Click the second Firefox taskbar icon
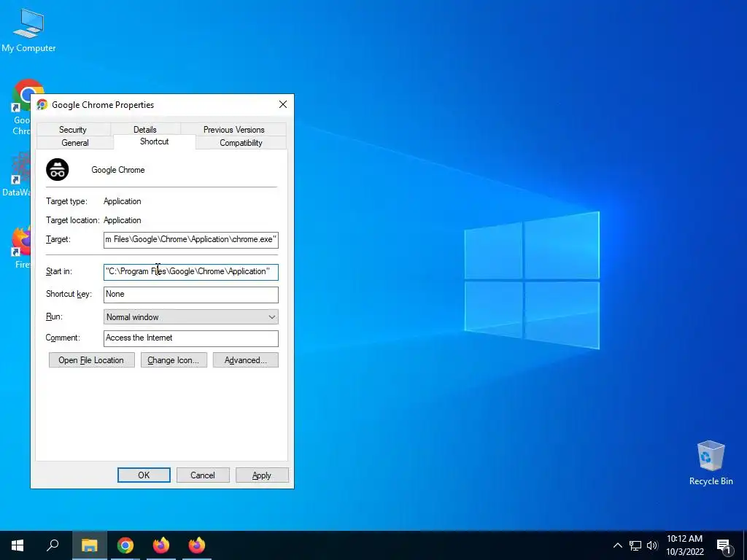747x560 pixels. point(197,545)
